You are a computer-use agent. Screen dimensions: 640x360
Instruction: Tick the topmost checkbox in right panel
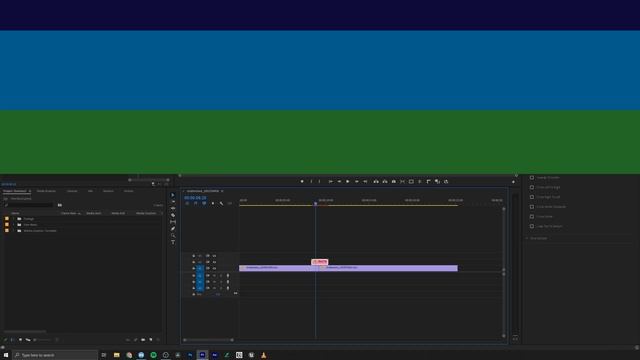(x=532, y=178)
